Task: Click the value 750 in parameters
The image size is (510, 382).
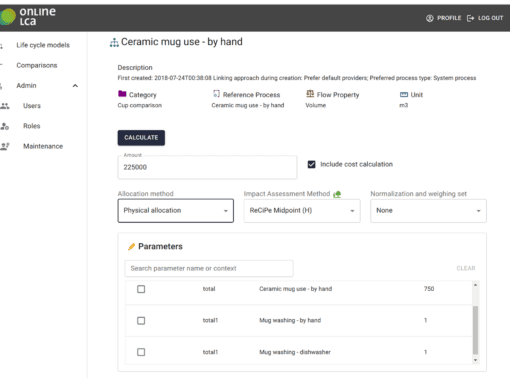Action: pos(429,289)
